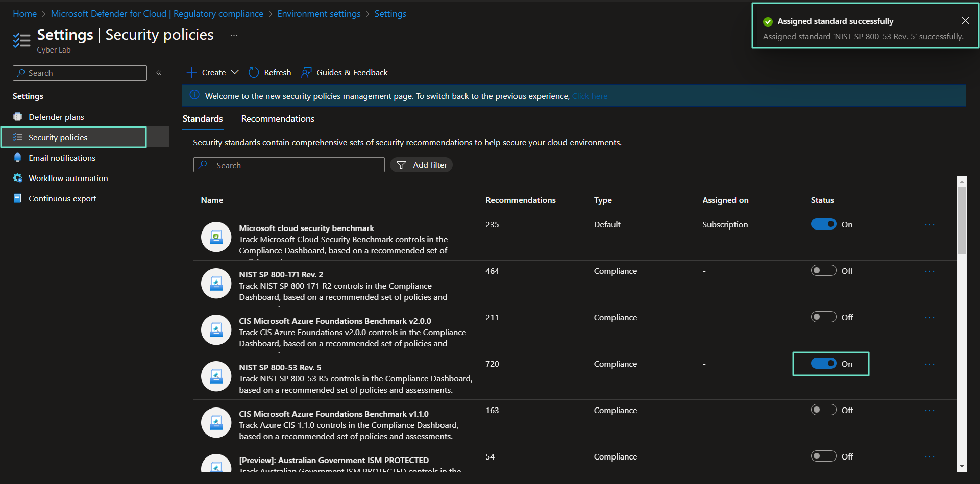Click the funnel icon in Add filter
This screenshot has width=980, height=484.
[401, 165]
